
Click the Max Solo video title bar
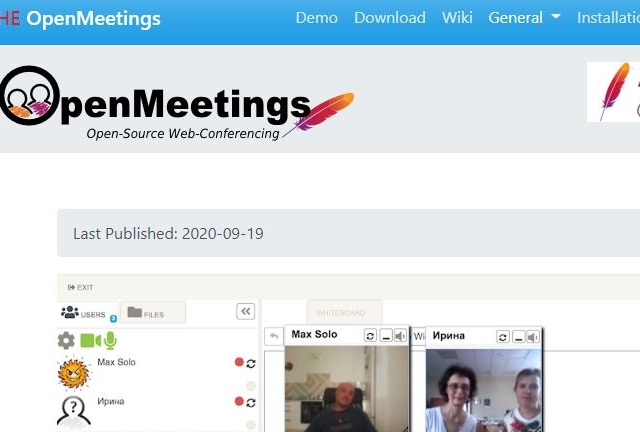point(346,335)
